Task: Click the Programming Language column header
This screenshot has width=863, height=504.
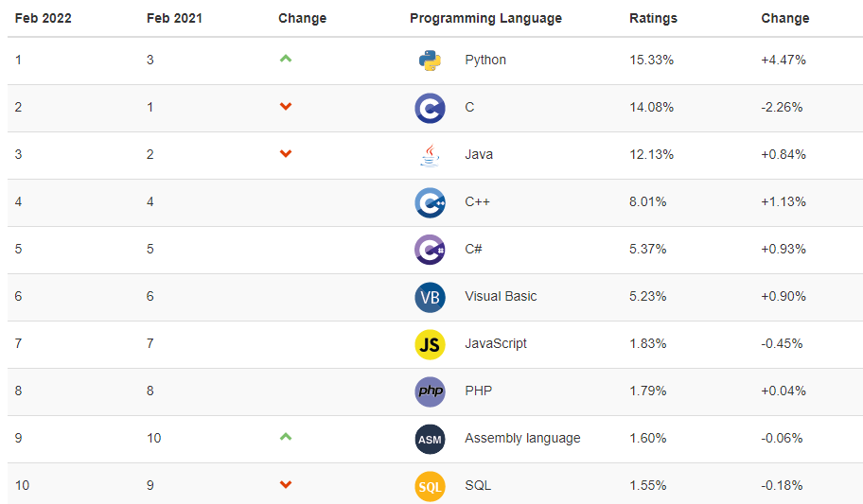Action: coord(485,18)
